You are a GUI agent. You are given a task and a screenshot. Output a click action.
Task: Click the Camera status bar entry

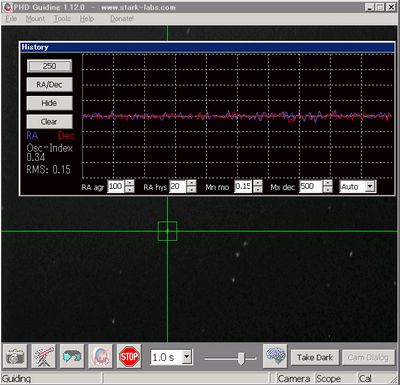pos(294,379)
